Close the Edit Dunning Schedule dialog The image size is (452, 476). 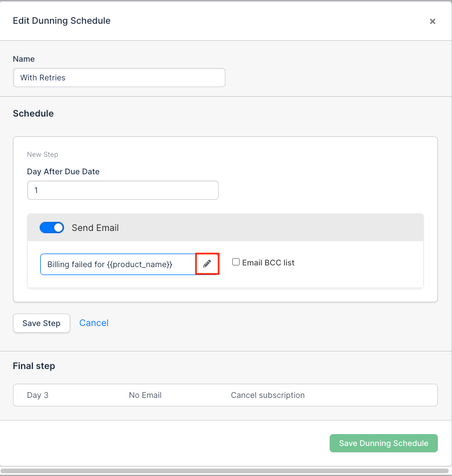point(432,22)
